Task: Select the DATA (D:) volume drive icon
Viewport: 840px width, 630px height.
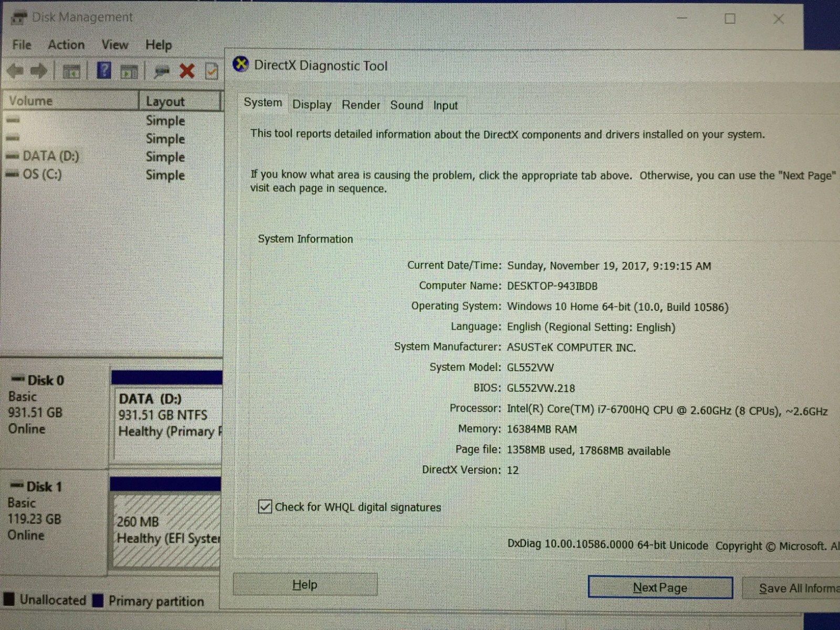Action: [x=13, y=156]
